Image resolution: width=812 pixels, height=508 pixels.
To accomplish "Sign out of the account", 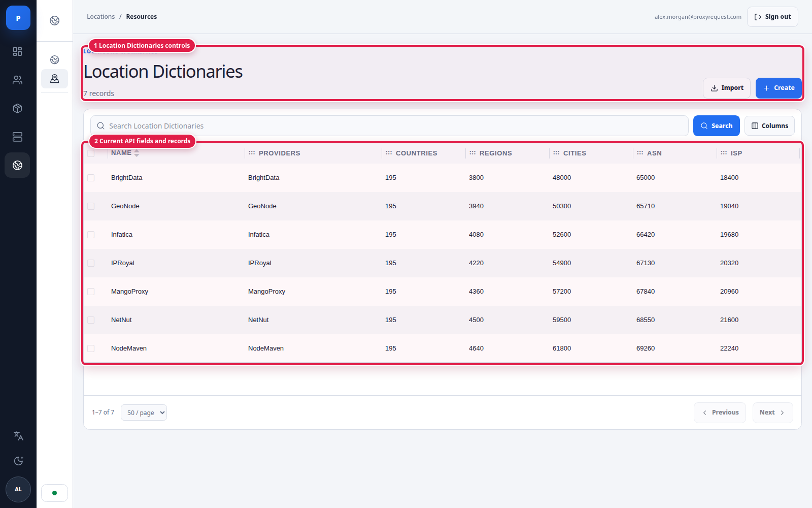I will pos(772,17).
